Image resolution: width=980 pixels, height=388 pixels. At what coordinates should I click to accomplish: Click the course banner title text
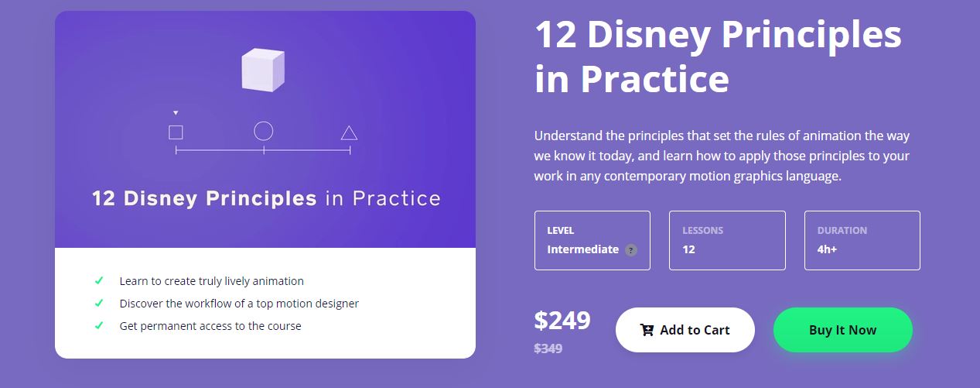pyautogui.click(x=266, y=198)
